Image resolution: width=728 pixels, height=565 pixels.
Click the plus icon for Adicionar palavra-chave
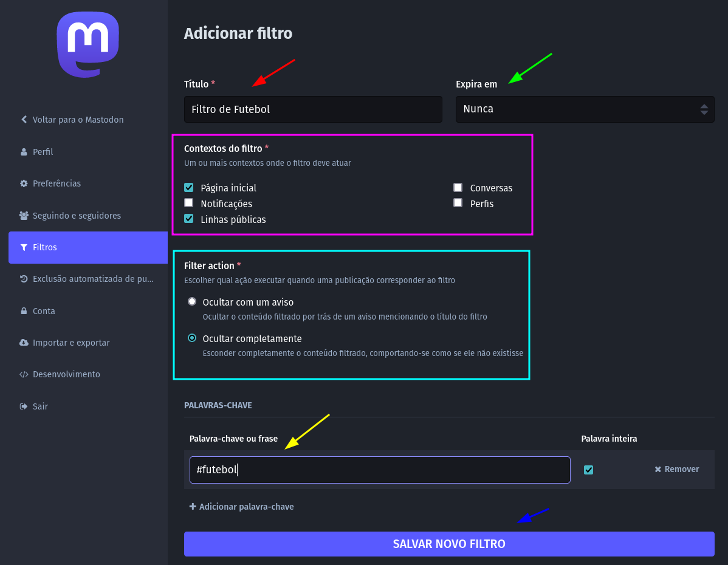pyautogui.click(x=193, y=507)
